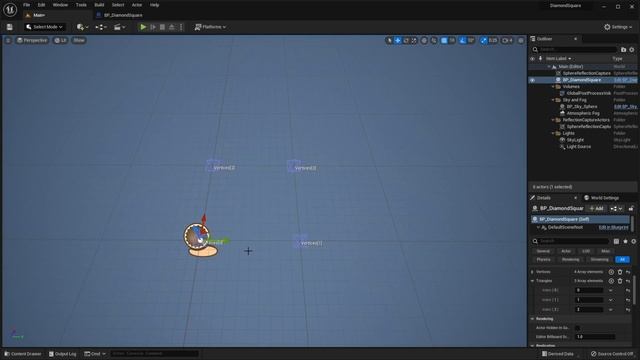Image resolution: width=640 pixels, height=360 pixels.
Task: Select the Physics filter button in Details
Action: [543, 260]
